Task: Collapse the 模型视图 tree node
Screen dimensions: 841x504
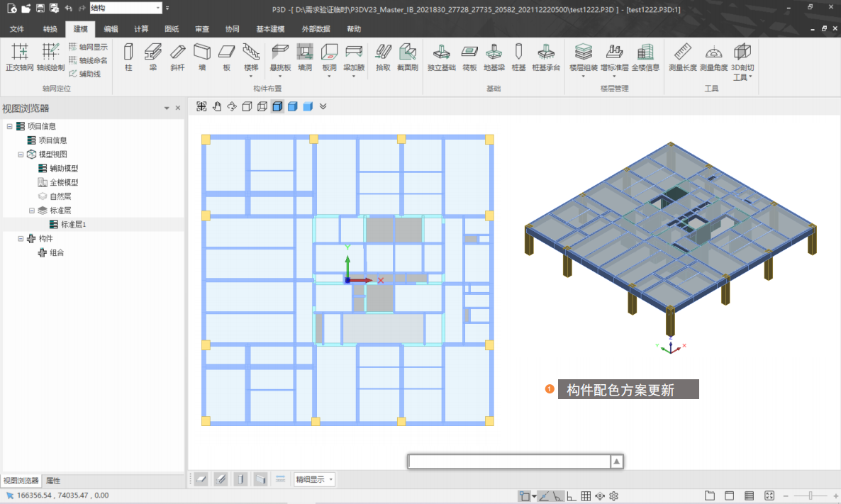Action: (x=21, y=154)
